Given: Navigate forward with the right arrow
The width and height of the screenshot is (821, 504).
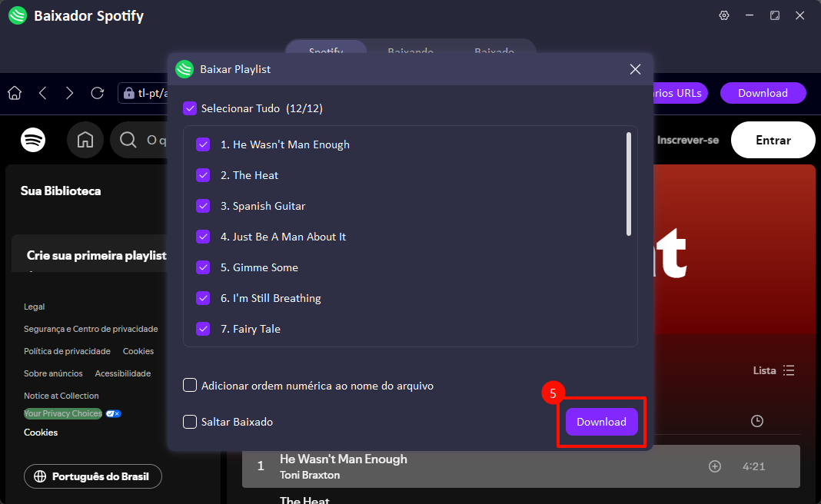Looking at the screenshot, I should tap(70, 93).
